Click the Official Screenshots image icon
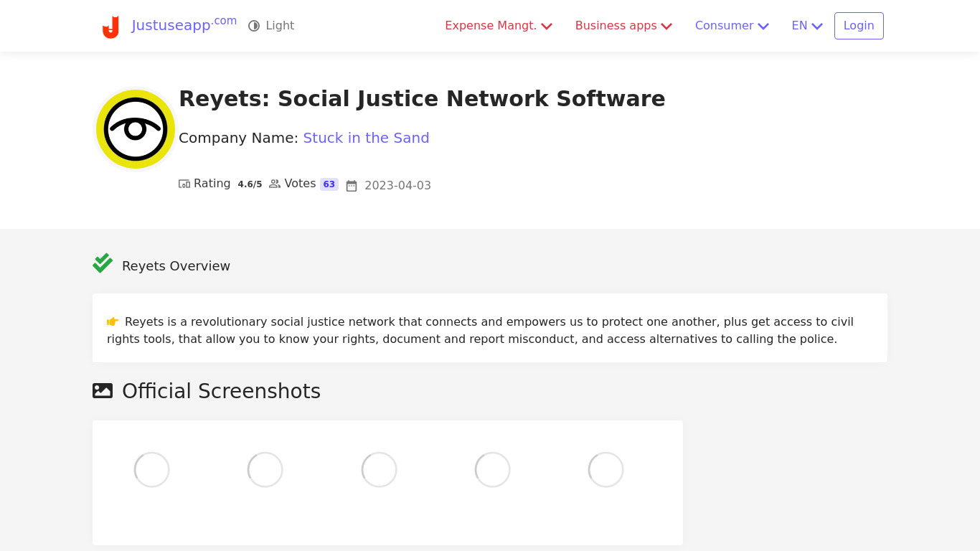 pyautogui.click(x=103, y=391)
